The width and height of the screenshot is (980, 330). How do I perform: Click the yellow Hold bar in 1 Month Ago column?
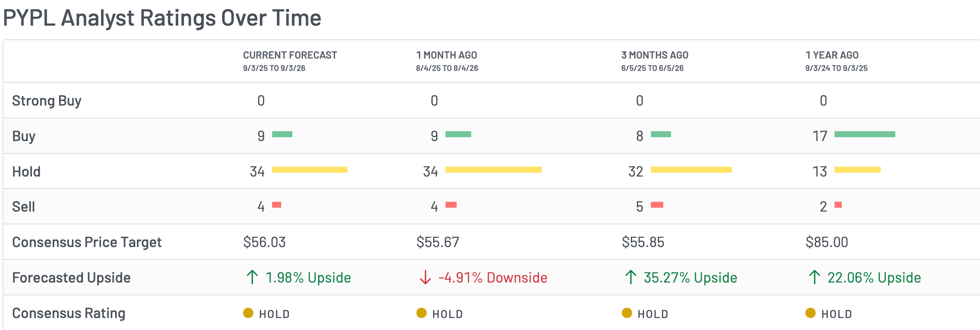click(493, 170)
